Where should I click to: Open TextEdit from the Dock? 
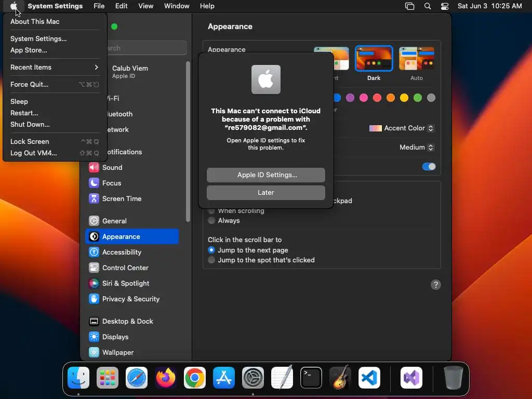click(282, 378)
